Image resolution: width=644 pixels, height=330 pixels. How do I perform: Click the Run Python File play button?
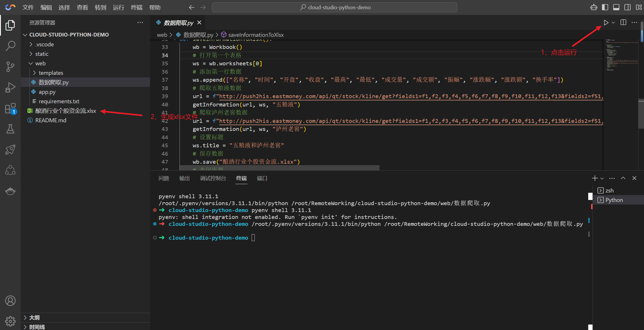click(x=606, y=23)
